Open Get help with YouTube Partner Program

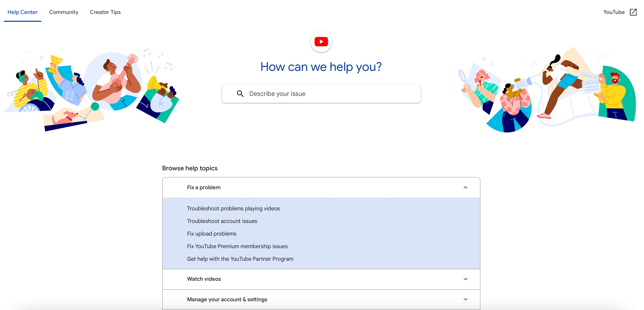240,259
